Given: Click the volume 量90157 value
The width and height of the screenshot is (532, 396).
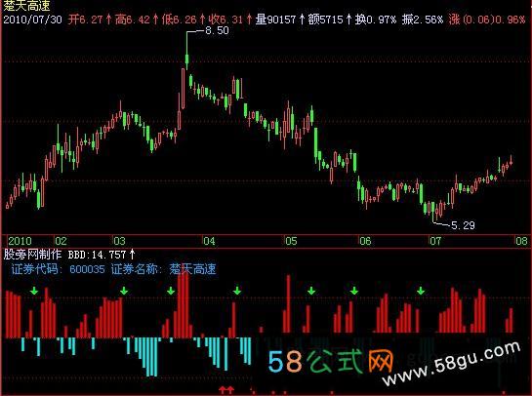Looking at the screenshot, I should click(x=275, y=20).
